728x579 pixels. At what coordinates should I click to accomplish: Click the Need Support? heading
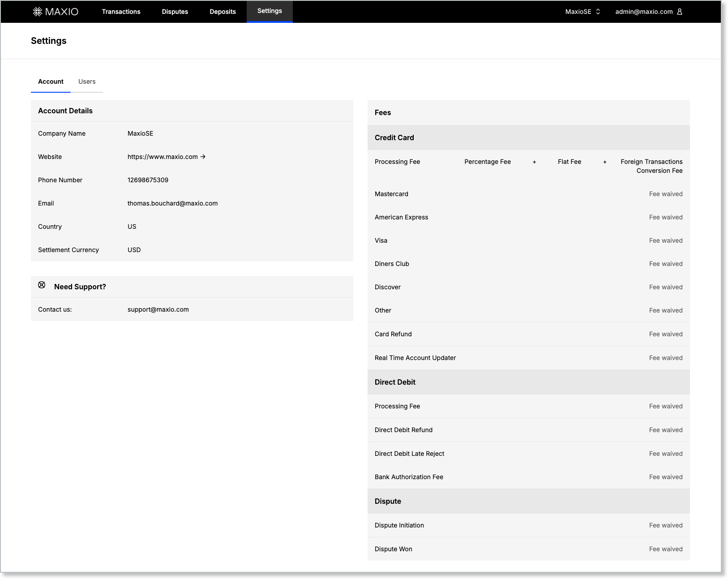pos(80,287)
